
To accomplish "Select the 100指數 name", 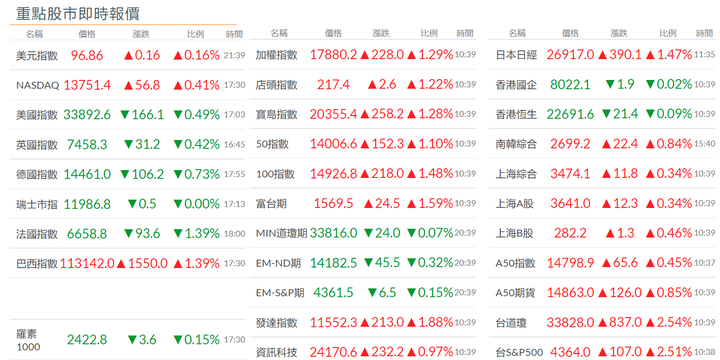I will pos(275,174).
